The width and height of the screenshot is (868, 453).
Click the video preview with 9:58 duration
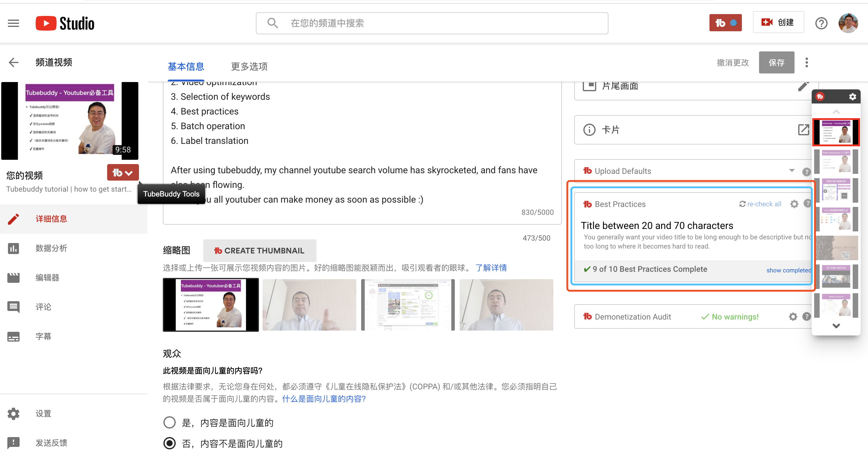[69, 121]
